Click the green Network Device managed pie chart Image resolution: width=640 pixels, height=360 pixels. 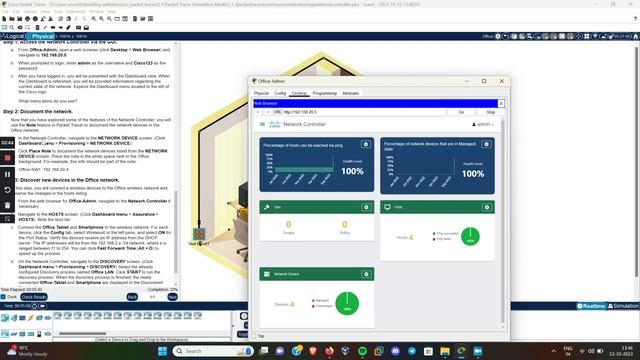pos(347,303)
